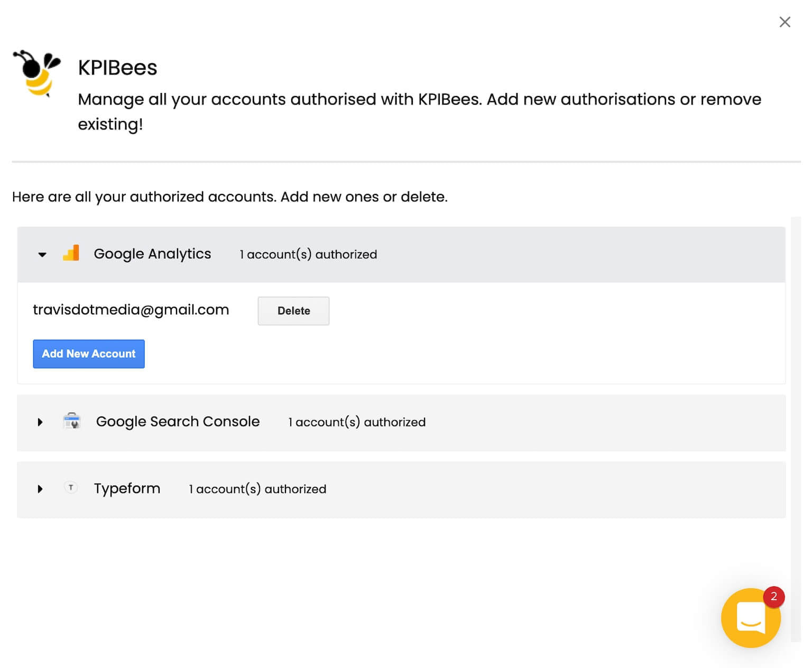
Task: Select the Google Analytics heading text
Action: click(x=152, y=254)
